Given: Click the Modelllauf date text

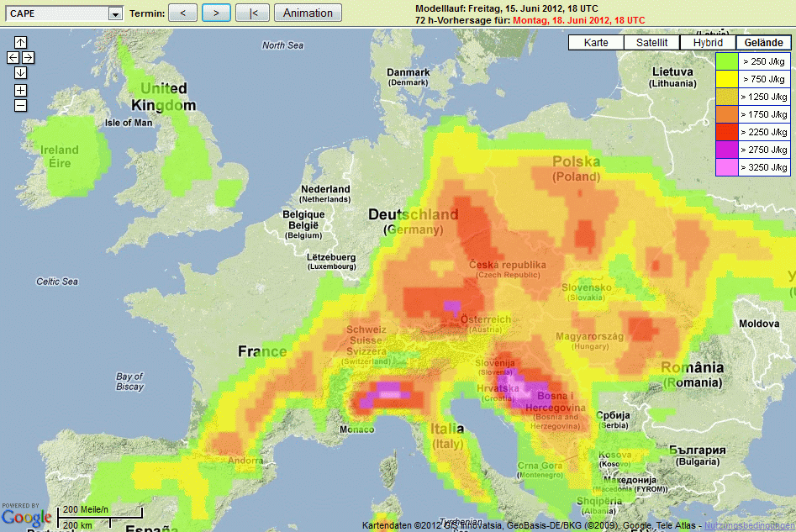Looking at the screenshot, I should tap(507, 8).
